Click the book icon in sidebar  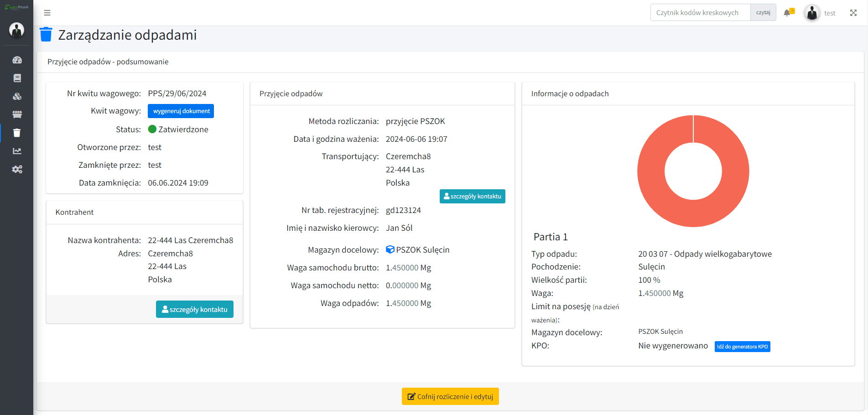[x=17, y=78]
